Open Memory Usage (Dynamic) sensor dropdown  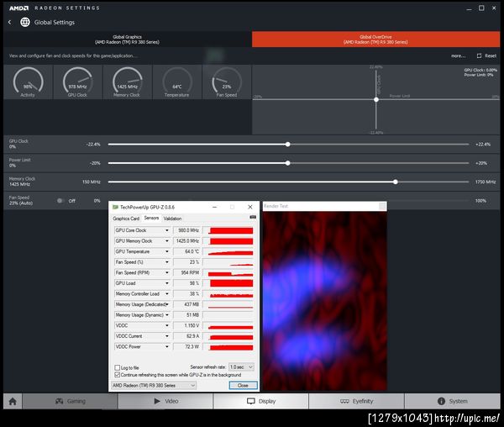tap(167, 315)
